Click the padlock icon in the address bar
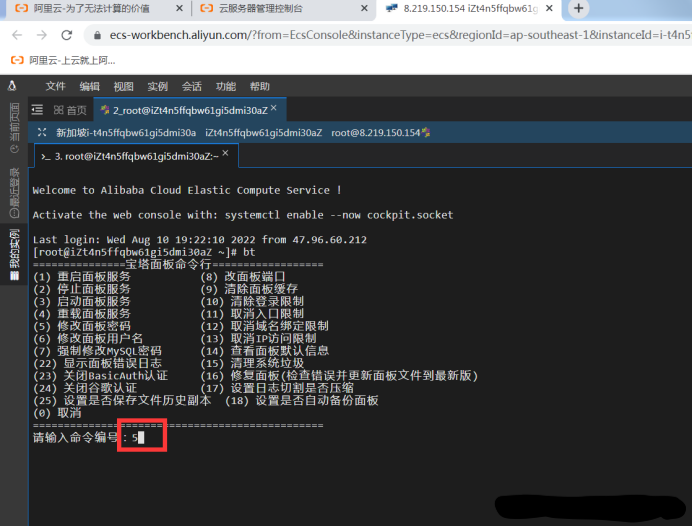The height and width of the screenshot is (527, 693). [x=97, y=35]
